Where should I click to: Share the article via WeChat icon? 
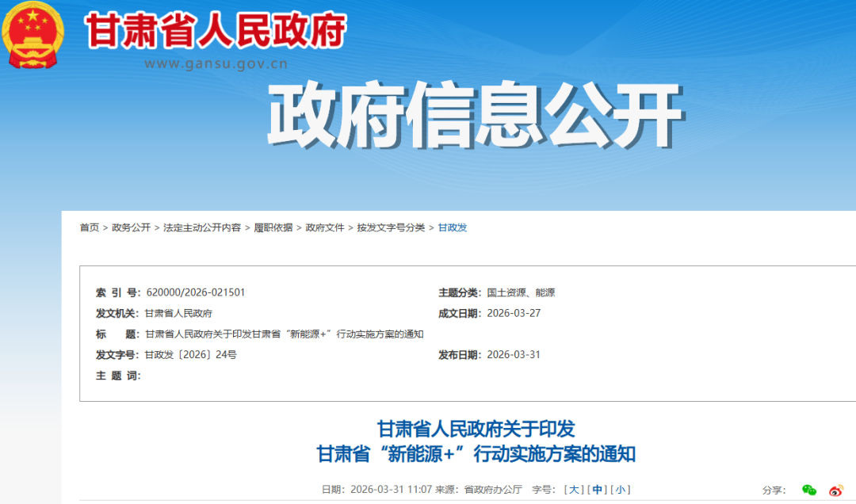click(808, 490)
